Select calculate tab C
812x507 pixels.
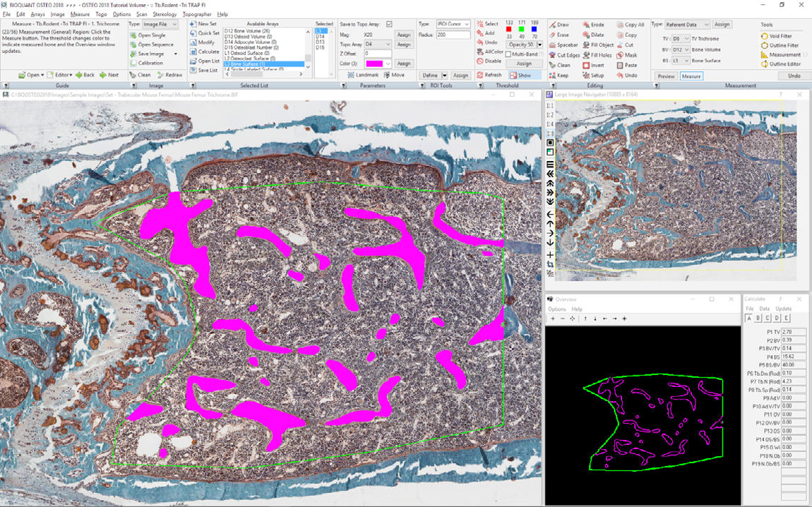[x=768, y=318]
